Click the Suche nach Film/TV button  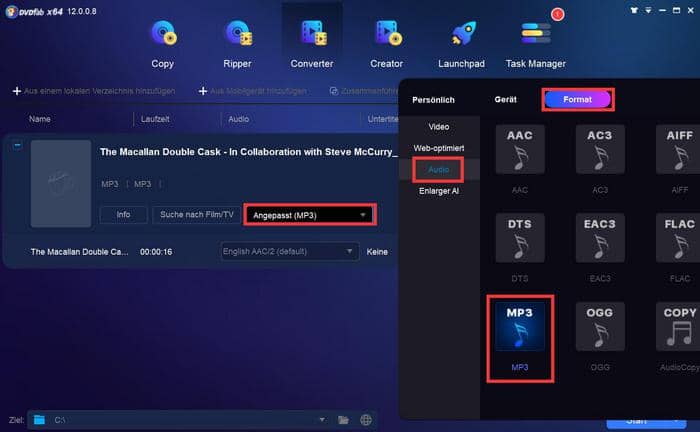196,215
